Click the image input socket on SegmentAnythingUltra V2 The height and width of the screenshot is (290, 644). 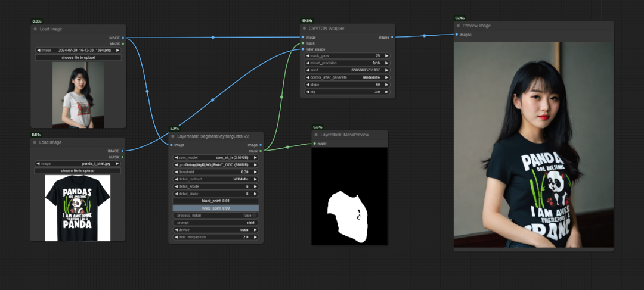[x=171, y=145]
